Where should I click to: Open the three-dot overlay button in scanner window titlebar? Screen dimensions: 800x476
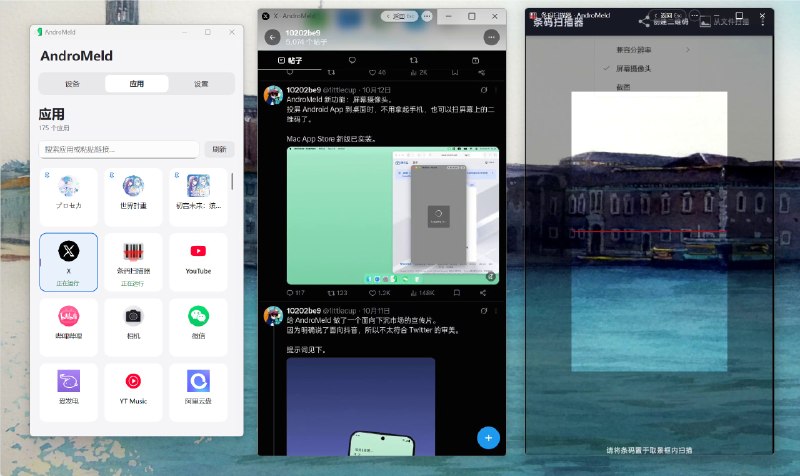(x=694, y=16)
